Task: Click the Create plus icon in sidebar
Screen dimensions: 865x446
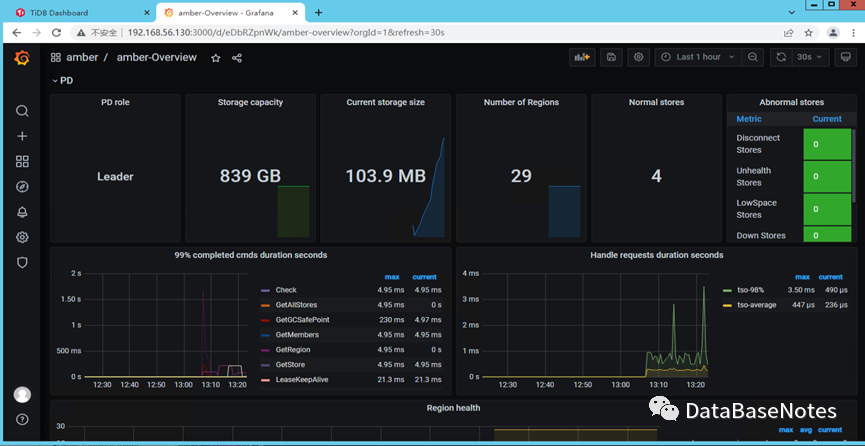Action: point(22,136)
